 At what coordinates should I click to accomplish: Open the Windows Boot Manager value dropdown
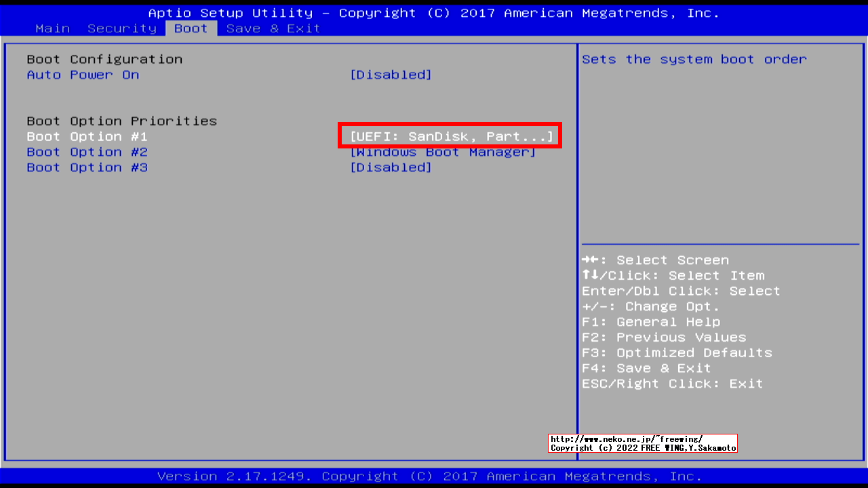[x=443, y=152]
